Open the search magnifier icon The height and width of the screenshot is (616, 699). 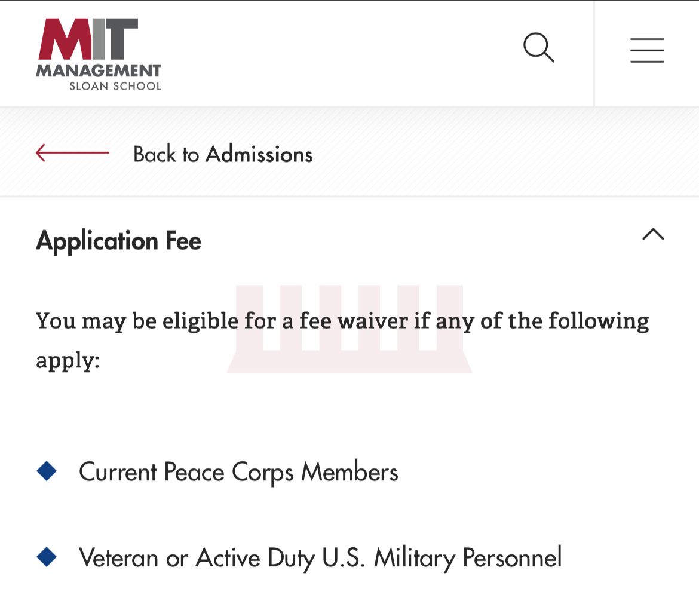click(539, 48)
